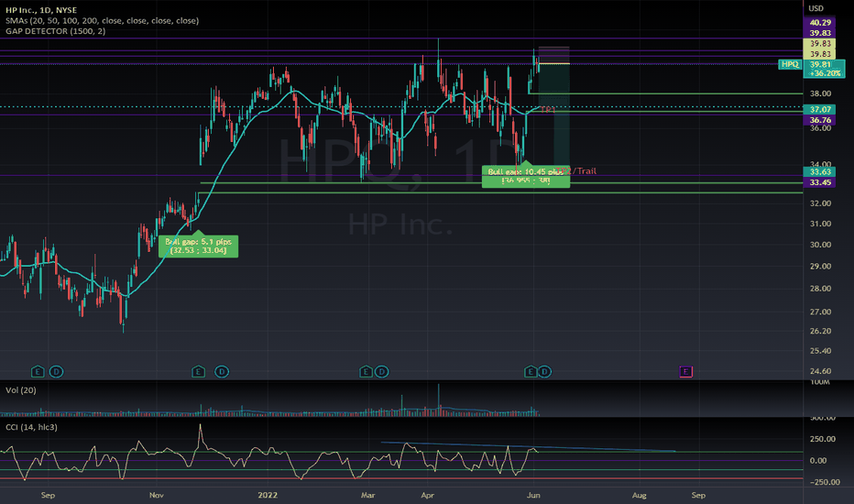Click 28.00 on the price axis
Screen dimensions: 854x504
pyautogui.click(x=820, y=289)
